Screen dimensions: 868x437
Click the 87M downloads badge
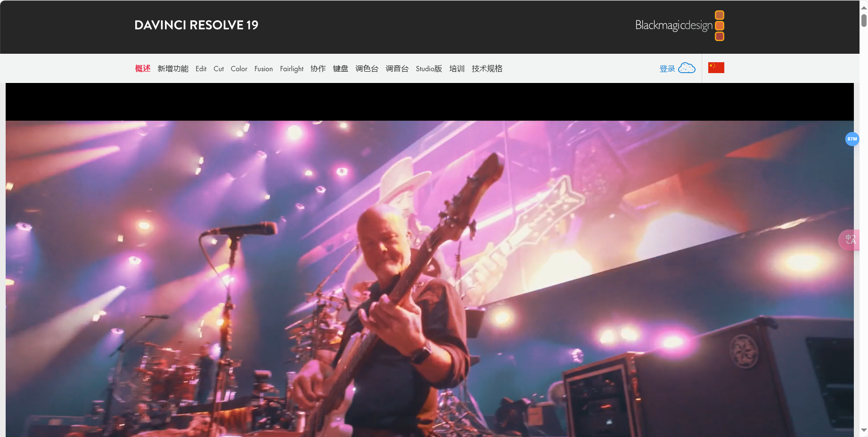[852, 139]
